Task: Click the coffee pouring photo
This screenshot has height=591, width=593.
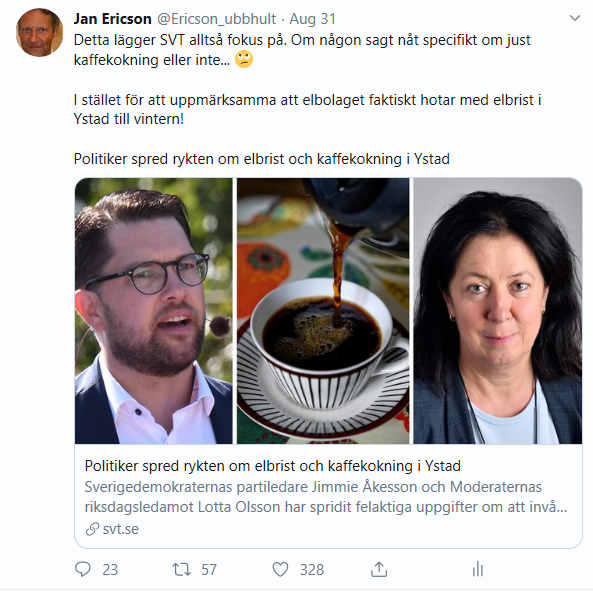Action: (x=323, y=311)
